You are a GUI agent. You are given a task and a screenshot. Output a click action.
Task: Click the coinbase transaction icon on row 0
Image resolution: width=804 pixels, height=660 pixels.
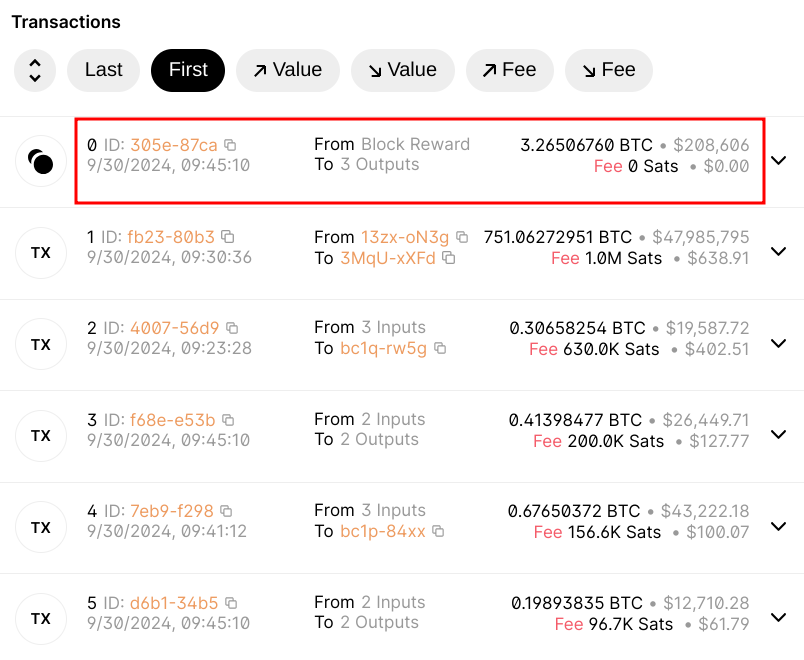click(40, 161)
